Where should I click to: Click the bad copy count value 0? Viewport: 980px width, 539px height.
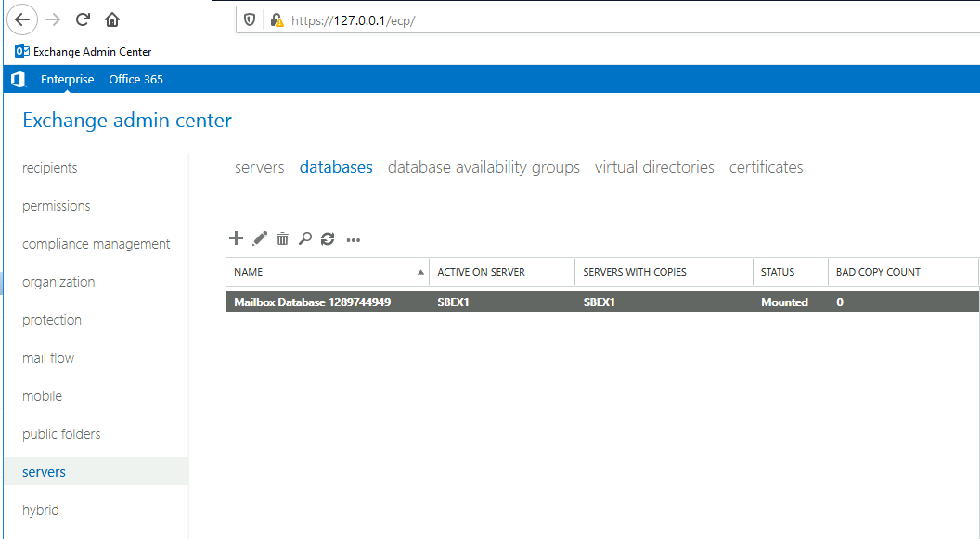point(839,302)
